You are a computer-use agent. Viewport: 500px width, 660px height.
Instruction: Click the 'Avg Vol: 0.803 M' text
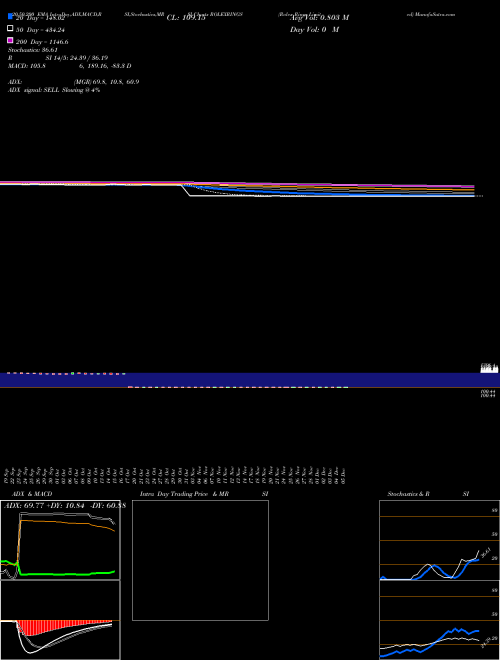(x=319, y=18)
